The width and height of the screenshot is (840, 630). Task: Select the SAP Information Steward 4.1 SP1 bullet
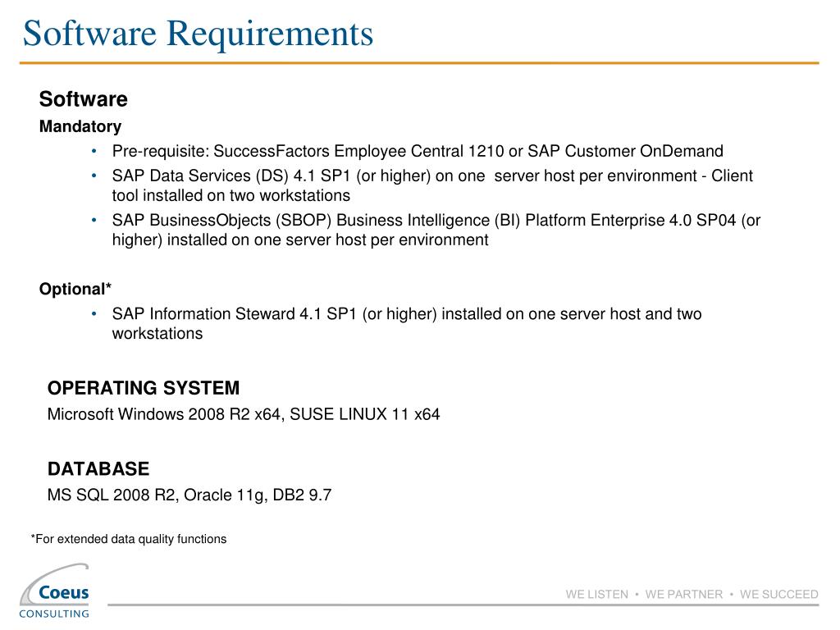coord(407,323)
